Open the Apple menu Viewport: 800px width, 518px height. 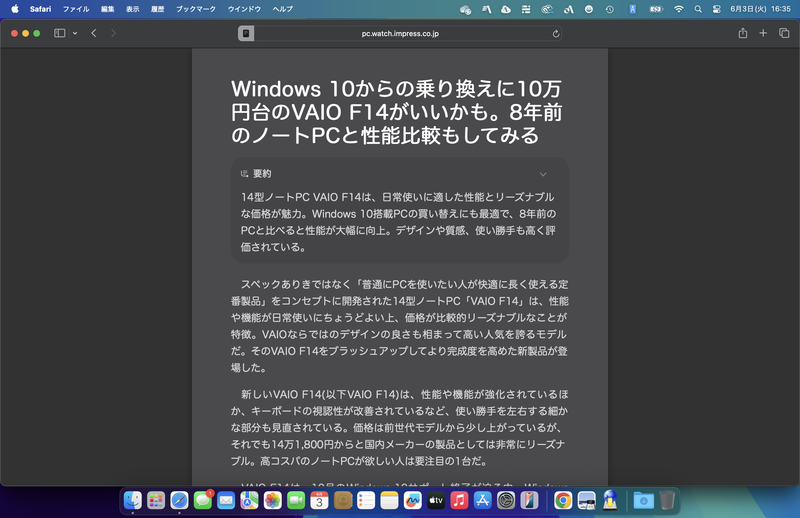pyautogui.click(x=15, y=9)
